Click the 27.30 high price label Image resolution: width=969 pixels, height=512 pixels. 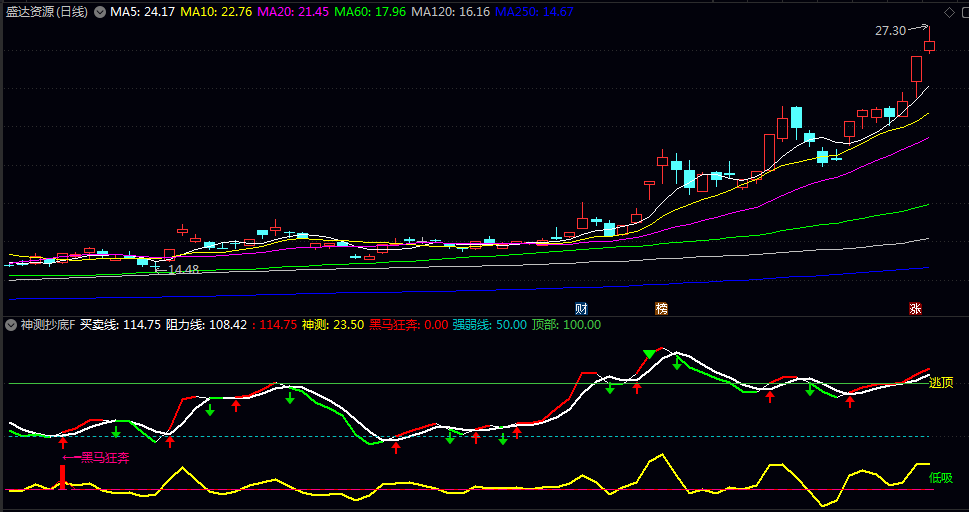[x=889, y=31]
